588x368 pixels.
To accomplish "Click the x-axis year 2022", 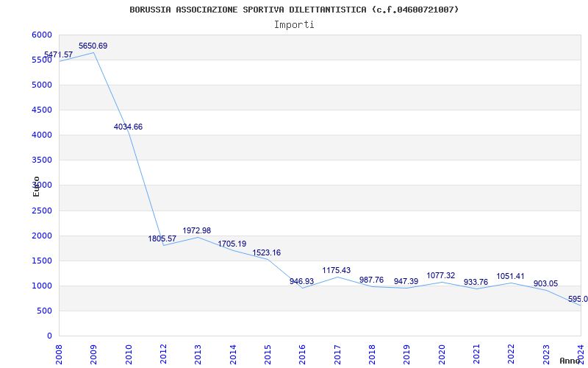I will pyautogui.click(x=512, y=355).
